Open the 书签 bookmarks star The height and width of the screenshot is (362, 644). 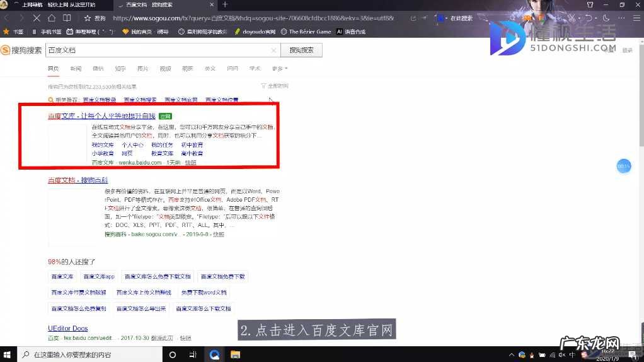[13, 32]
